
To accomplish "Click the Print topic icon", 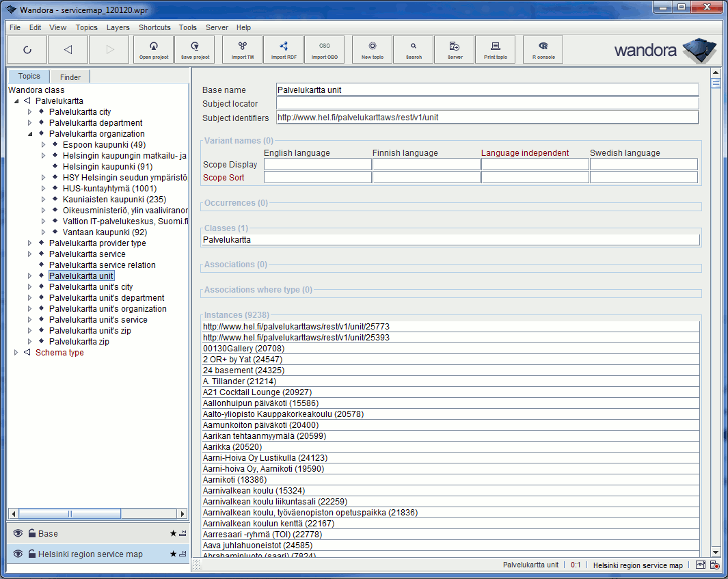I will (x=495, y=49).
